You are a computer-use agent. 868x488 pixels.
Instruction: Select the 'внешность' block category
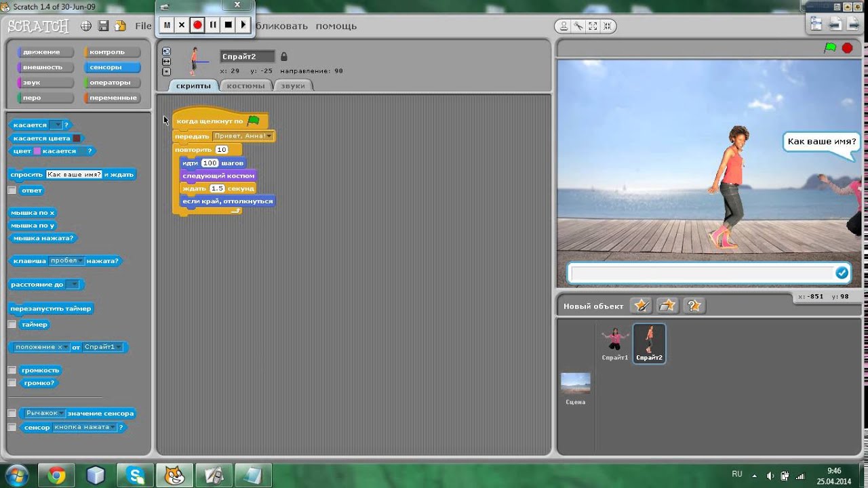[x=45, y=67]
